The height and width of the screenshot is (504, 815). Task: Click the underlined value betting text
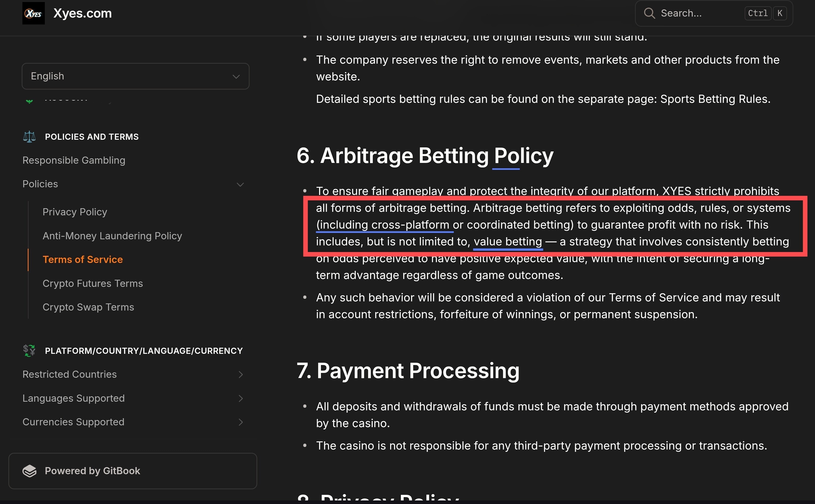coord(508,242)
